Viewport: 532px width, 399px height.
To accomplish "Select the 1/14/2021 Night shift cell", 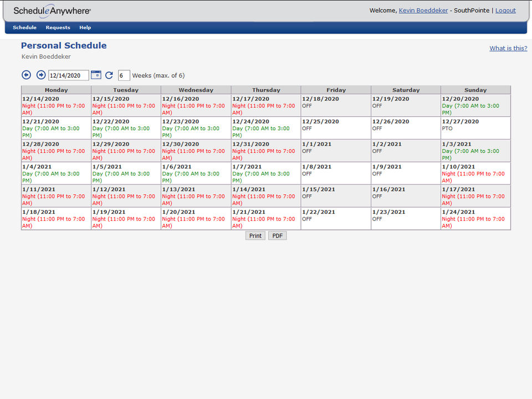I will 265,196.
